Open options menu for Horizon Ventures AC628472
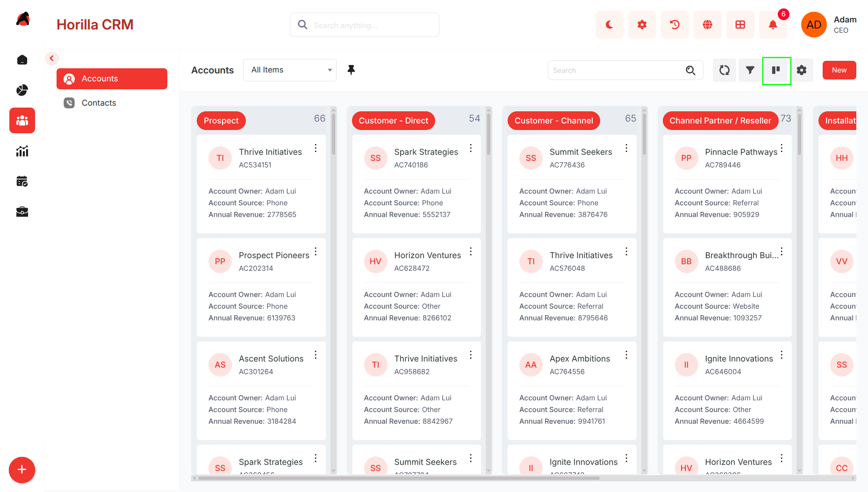Screen dimensions: 868x492 point(471,252)
